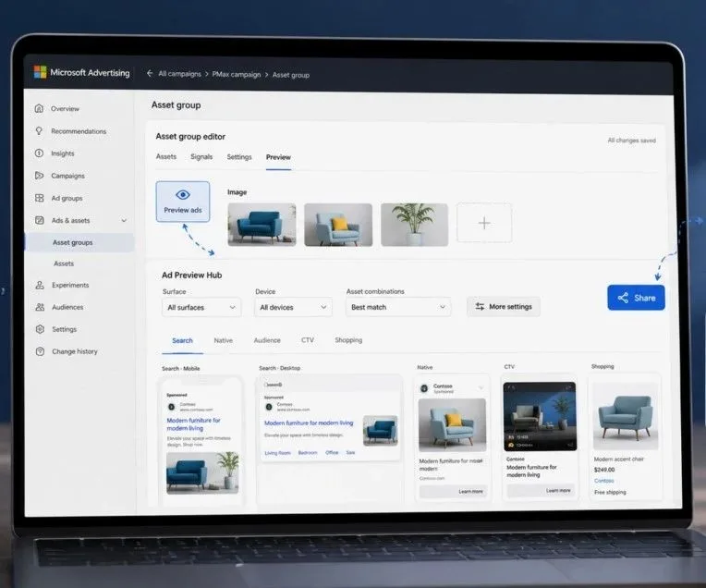The image size is (706, 588).
Task: Click the Change history icon
Action: pos(40,351)
